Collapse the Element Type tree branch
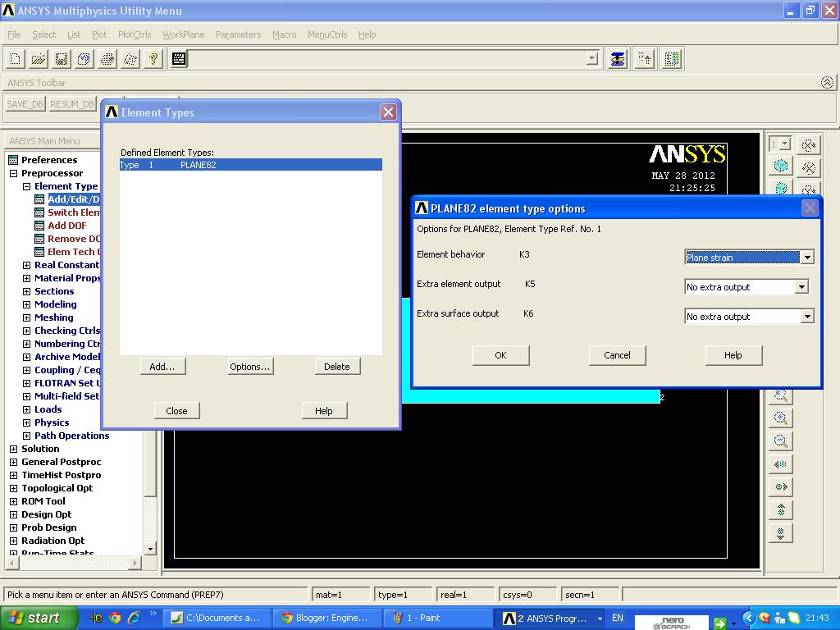 pyautogui.click(x=25, y=186)
